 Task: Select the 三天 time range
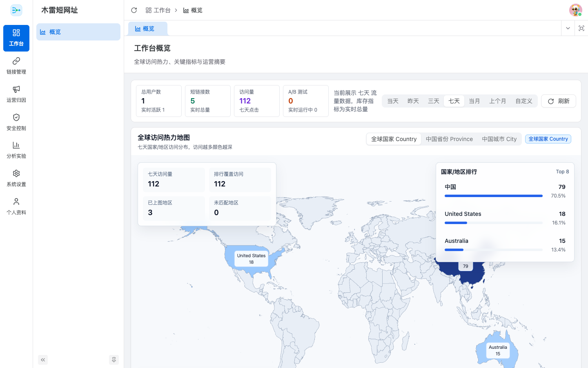coord(434,101)
